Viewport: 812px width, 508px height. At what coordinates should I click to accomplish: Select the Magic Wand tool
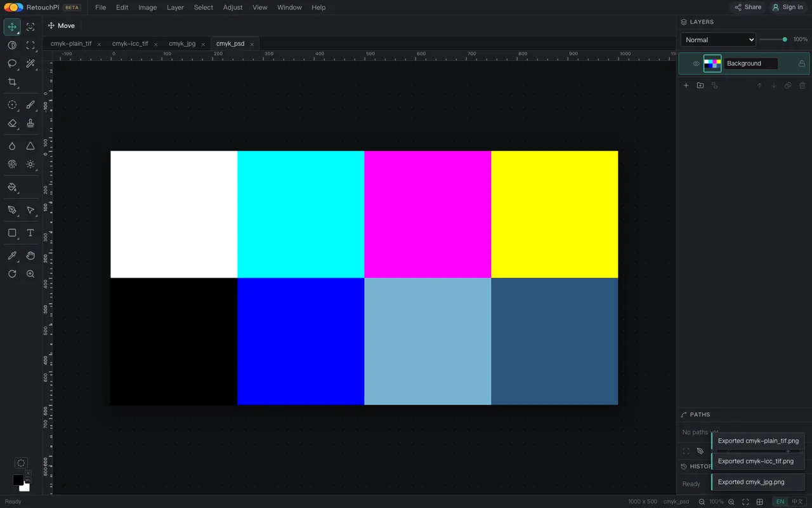(x=30, y=63)
